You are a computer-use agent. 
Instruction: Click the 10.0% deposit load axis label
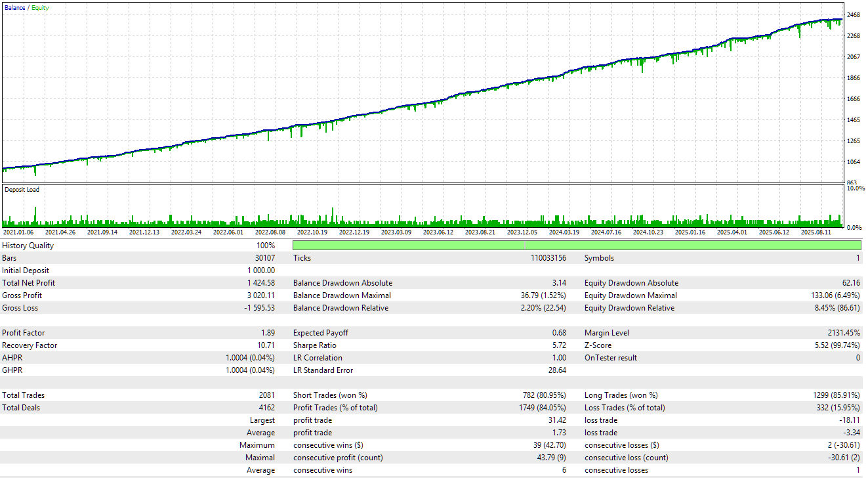point(856,188)
